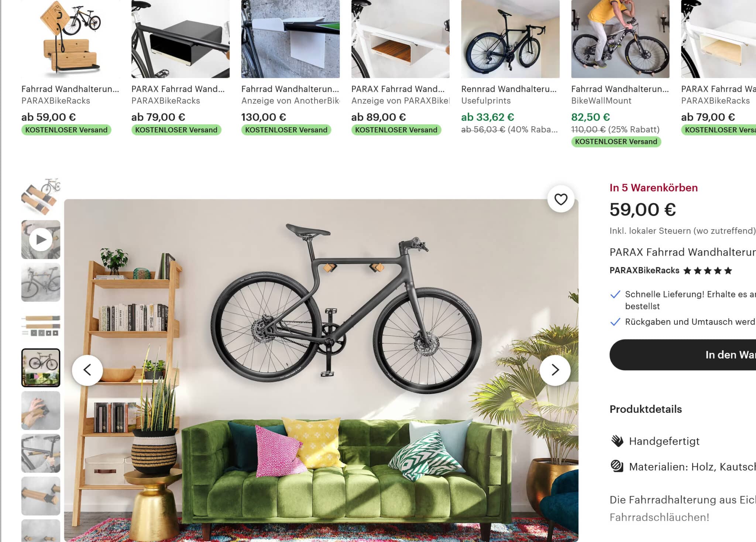This screenshot has height=542, width=756.
Task: Click the Produktdetails heading
Action: tap(646, 409)
